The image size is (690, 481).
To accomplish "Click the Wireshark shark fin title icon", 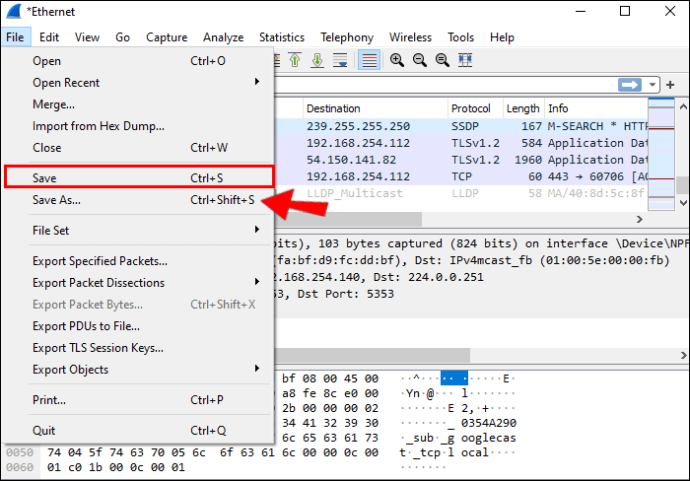I will 14,11.
